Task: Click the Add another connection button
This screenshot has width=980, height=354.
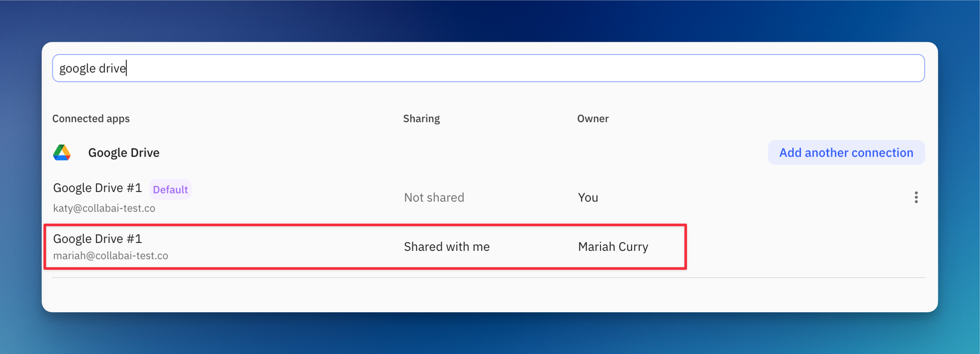Action: [x=846, y=152]
